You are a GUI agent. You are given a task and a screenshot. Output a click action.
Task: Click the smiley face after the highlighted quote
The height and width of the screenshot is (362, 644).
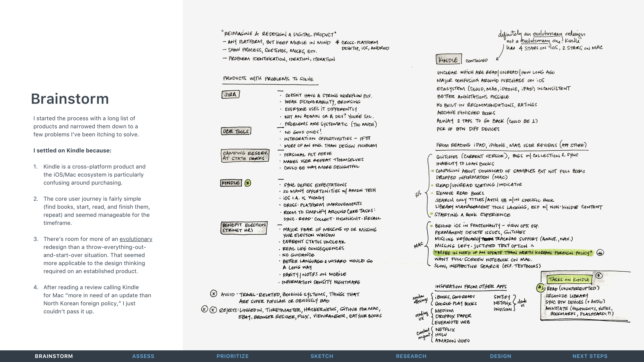(x=600, y=253)
